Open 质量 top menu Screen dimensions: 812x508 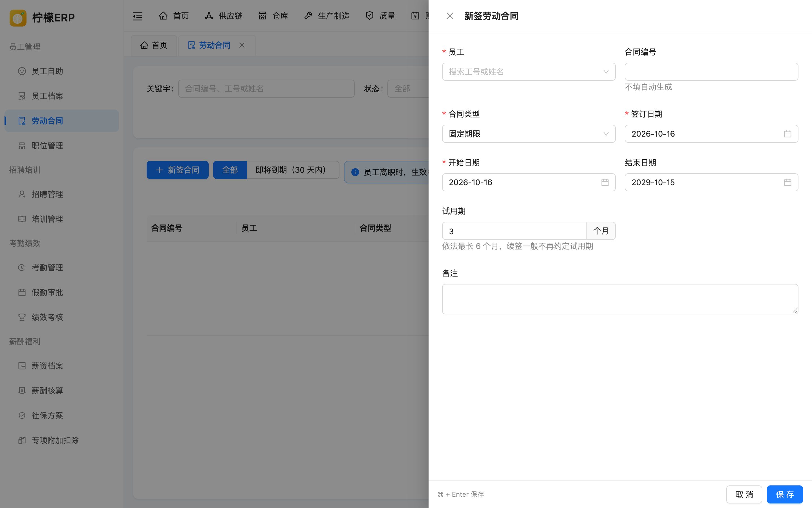pos(380,16)
